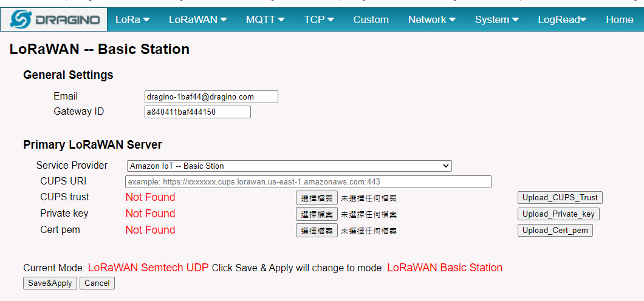The width and height of the screenshot is (644, 301).
Task: Click no-file-chosen text beside Cert pem
Action: tap(369, 231)
